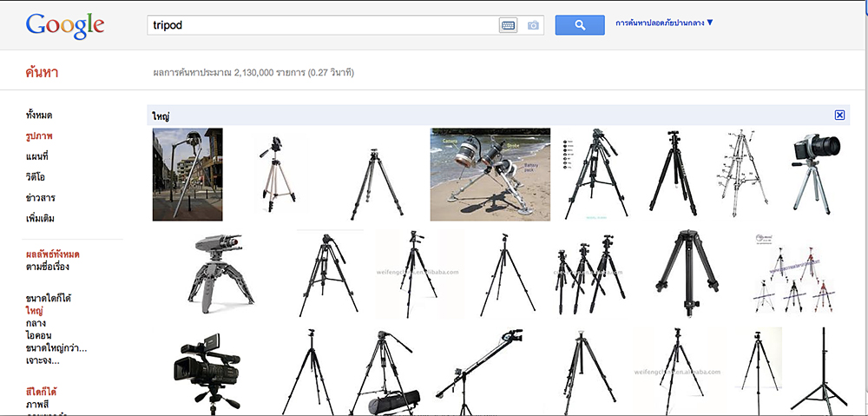Click the blue magnifier search button
The image size is (868, 416).
(x=580, y=25)
